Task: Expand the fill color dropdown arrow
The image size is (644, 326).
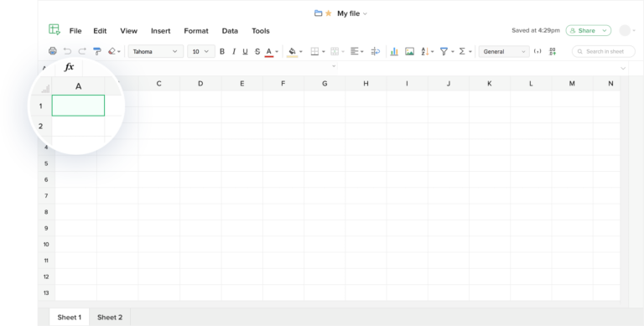Action: click(x=301, y=52)
